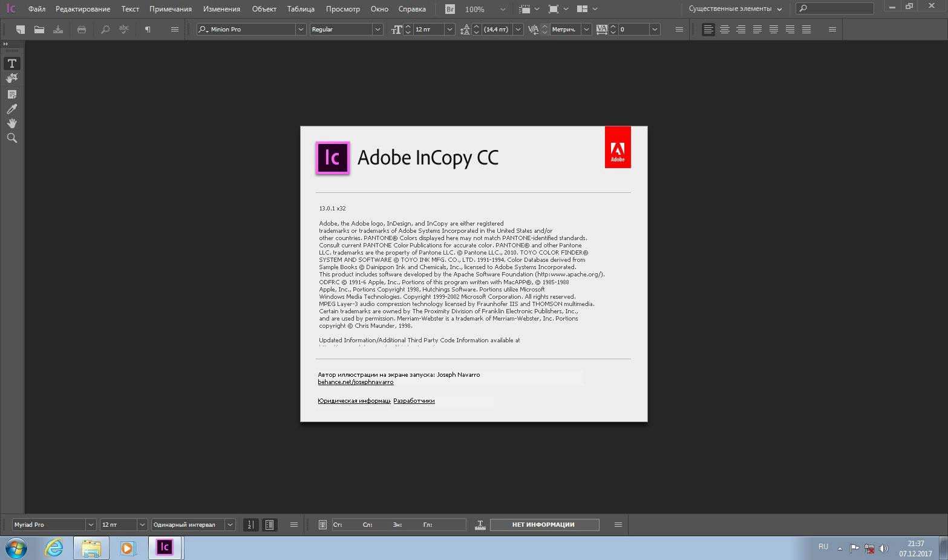Viewport: 948px width, 560px height.
Task: Select the Hand tool
Action: pyautogui.click(x=11, y=123)
